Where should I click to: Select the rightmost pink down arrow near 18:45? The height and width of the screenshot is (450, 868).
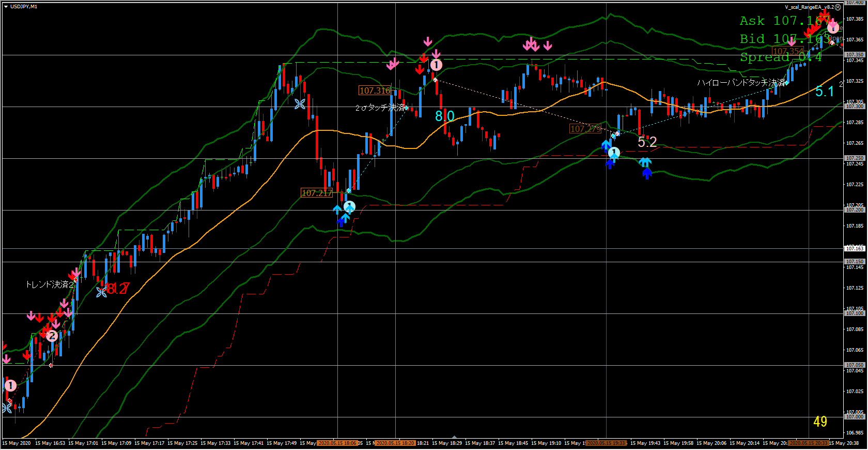548,46
